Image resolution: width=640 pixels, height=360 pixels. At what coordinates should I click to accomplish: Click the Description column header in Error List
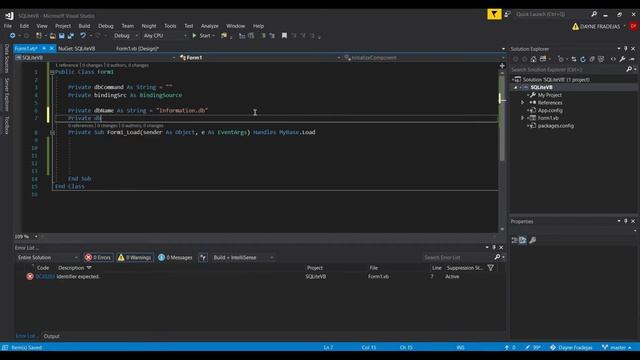click(71, 268)
